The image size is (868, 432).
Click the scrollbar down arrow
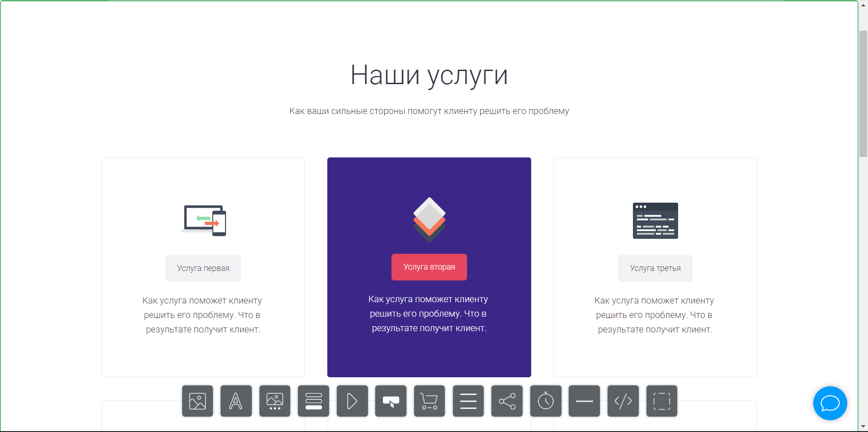(863, 427)
